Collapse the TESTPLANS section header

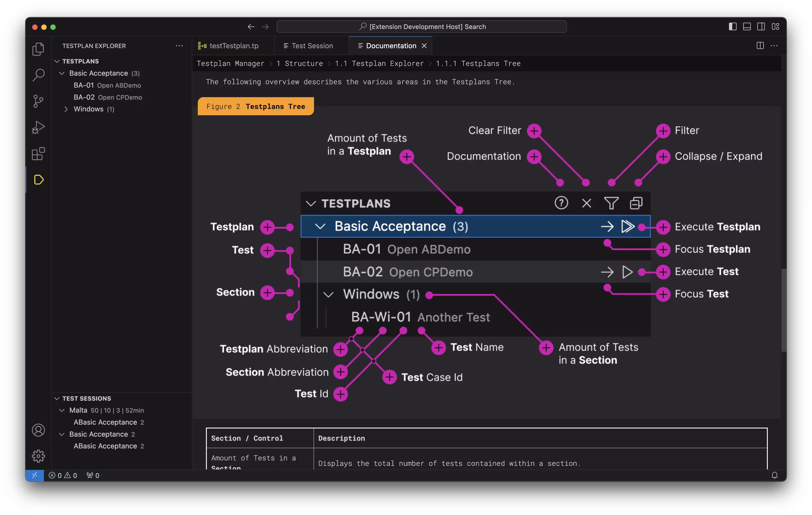click(121, 61)
